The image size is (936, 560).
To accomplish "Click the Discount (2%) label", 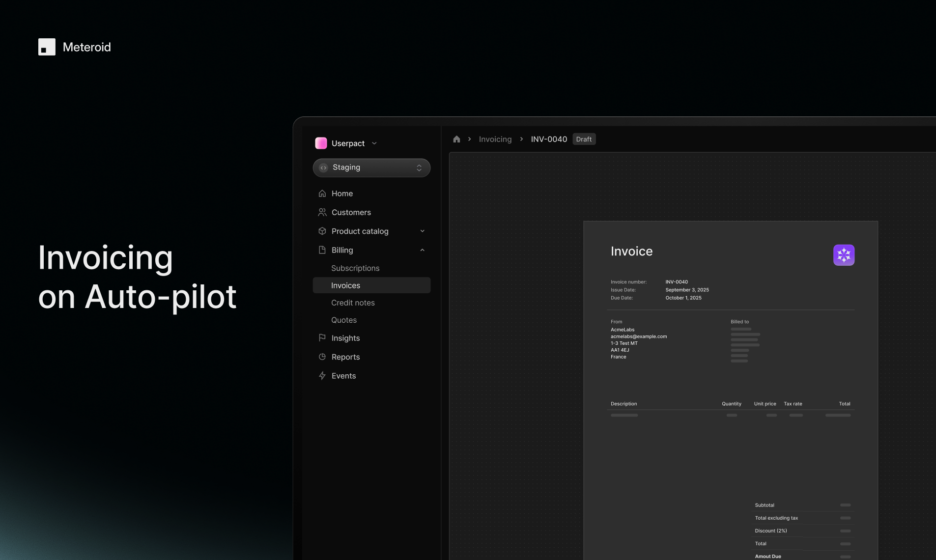I will tap(771, 531).
